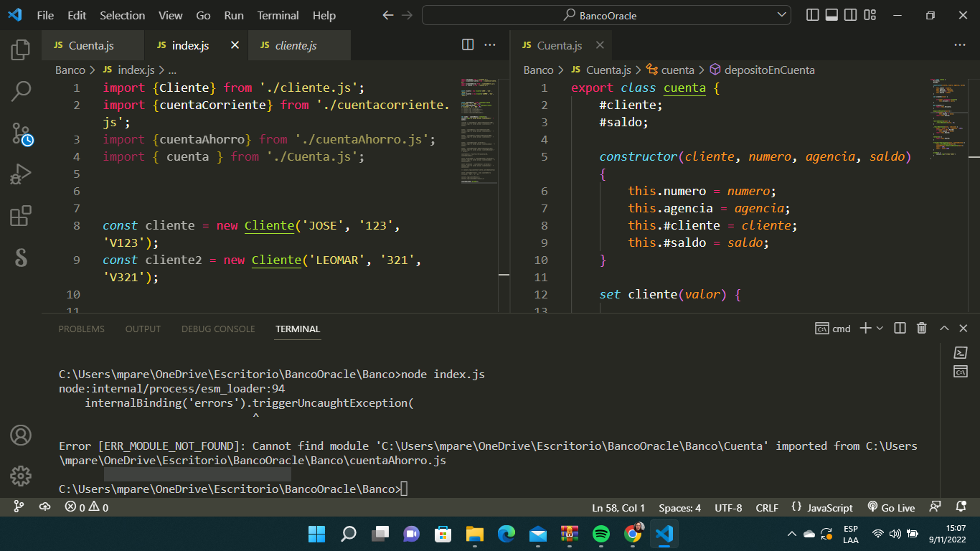The image size is (980, 551).
Task: Split the left editor group
Action: point(468,44)
